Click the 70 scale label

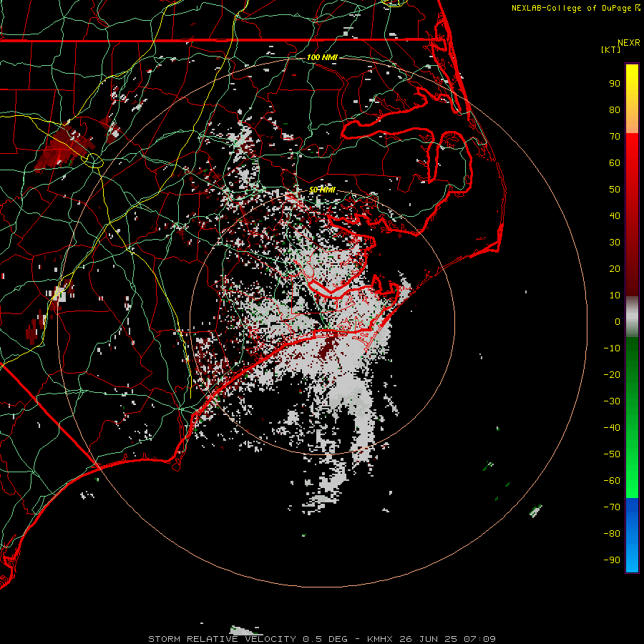pos(615,137)
